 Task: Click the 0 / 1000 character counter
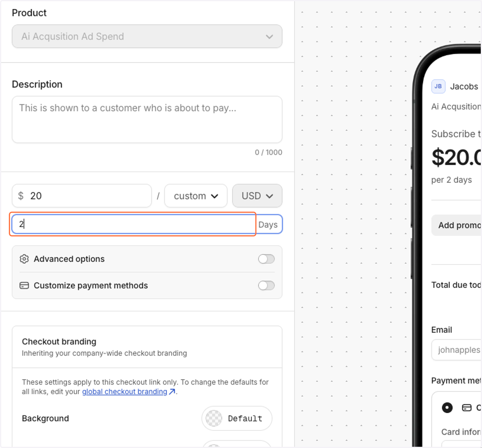268,152
